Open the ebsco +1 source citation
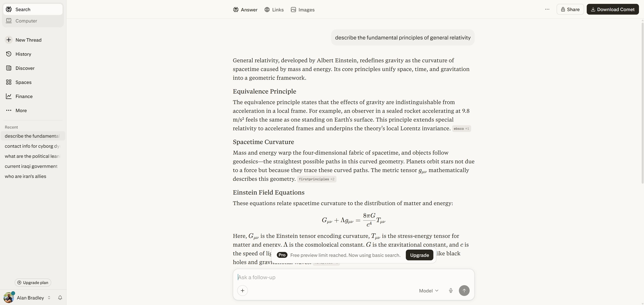 pyautogui.click(x=461, y=129)
